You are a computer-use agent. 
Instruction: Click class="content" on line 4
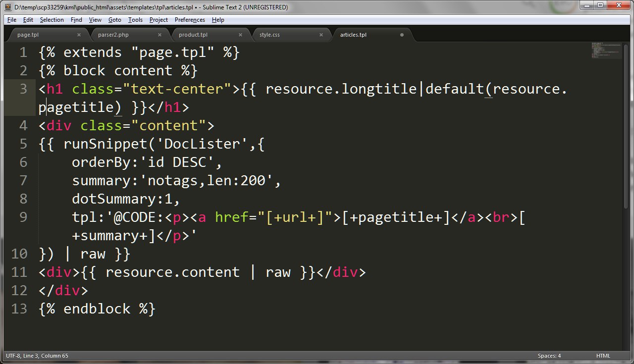tap(143, 126)
